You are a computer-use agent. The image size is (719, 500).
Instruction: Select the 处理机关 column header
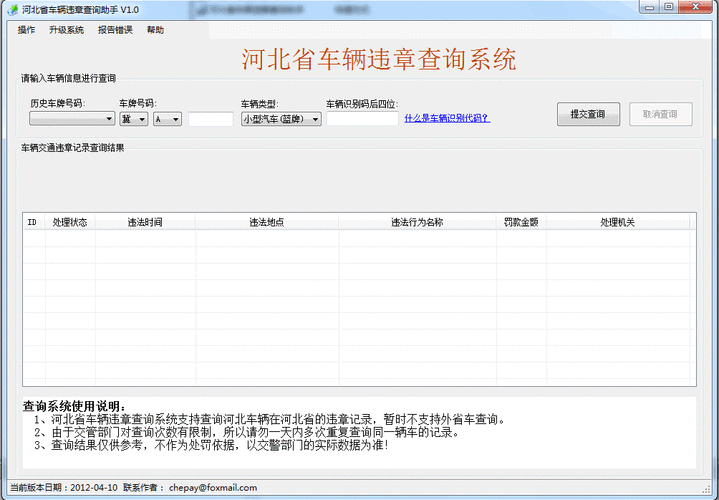tap(618, 222)
